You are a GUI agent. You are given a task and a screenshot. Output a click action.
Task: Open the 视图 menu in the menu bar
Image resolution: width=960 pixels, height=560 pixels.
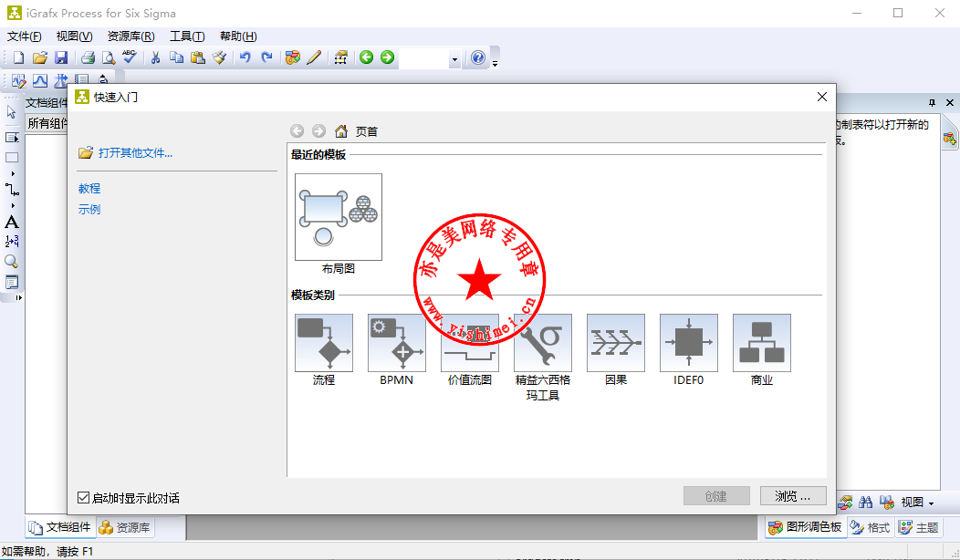pos(74,36)
